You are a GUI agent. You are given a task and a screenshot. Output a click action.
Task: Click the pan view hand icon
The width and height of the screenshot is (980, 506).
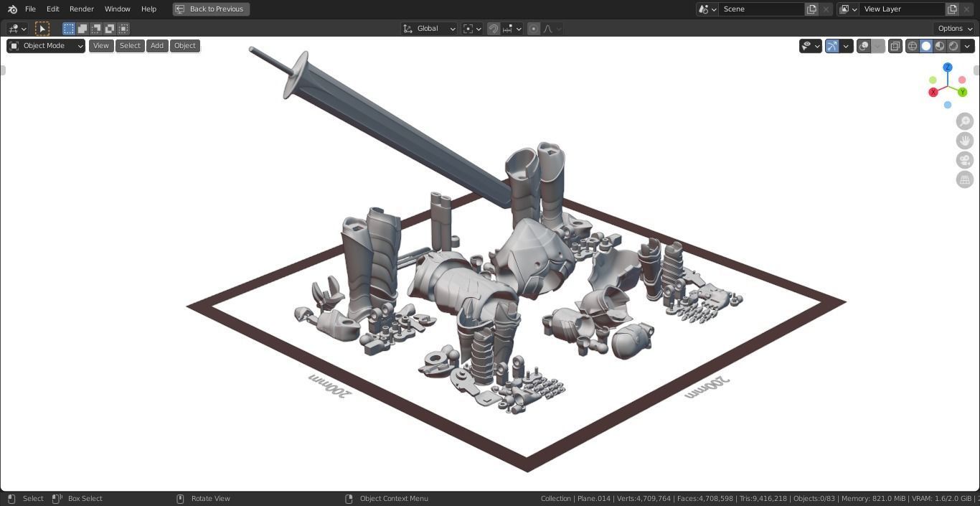965,141
